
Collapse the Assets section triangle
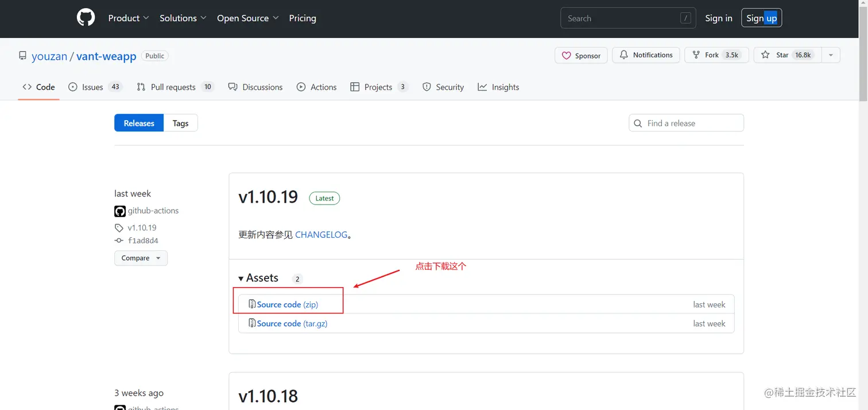[241, 279]
